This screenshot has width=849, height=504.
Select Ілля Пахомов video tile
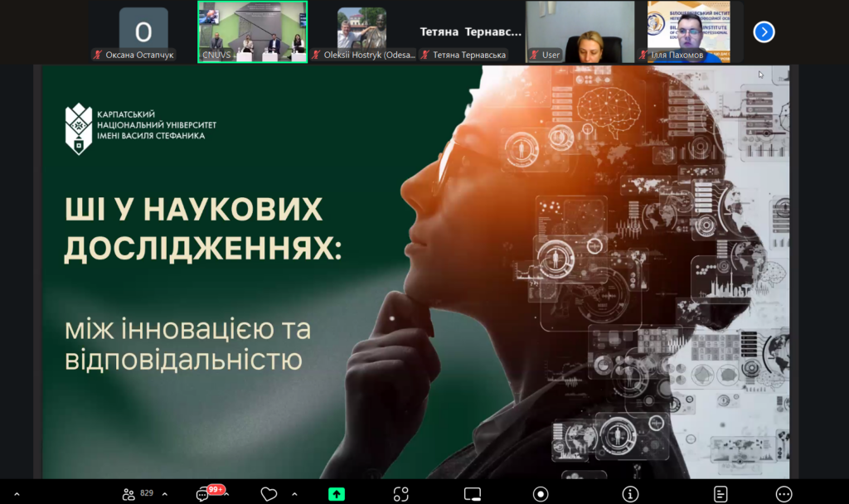pyautogui.click(x=688, y=31)
